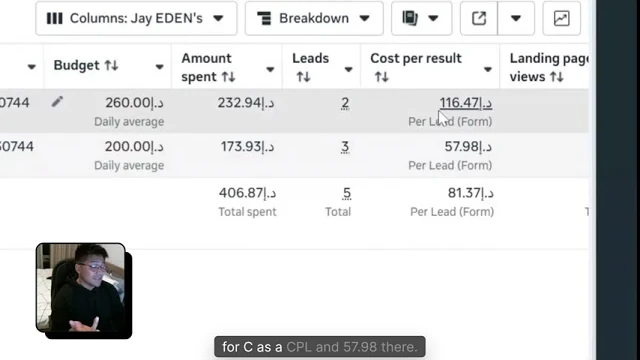The height and width of the screenshot is (360, 640).
Task: Sort by Amount spent arrows
Action: 229,77
